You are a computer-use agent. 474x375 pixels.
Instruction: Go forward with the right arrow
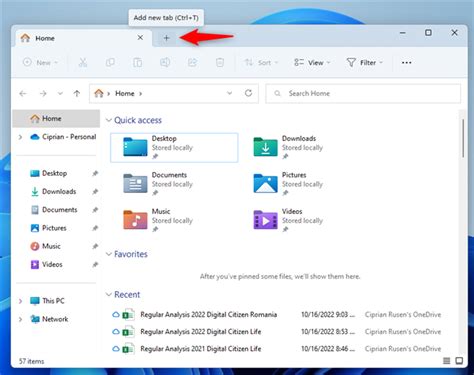click(x=43, y=94)
